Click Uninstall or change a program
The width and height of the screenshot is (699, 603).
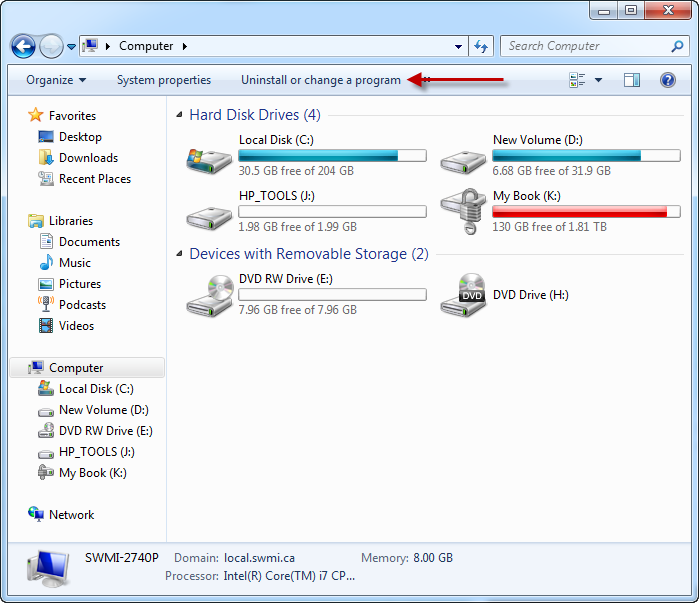click(320, 80)
